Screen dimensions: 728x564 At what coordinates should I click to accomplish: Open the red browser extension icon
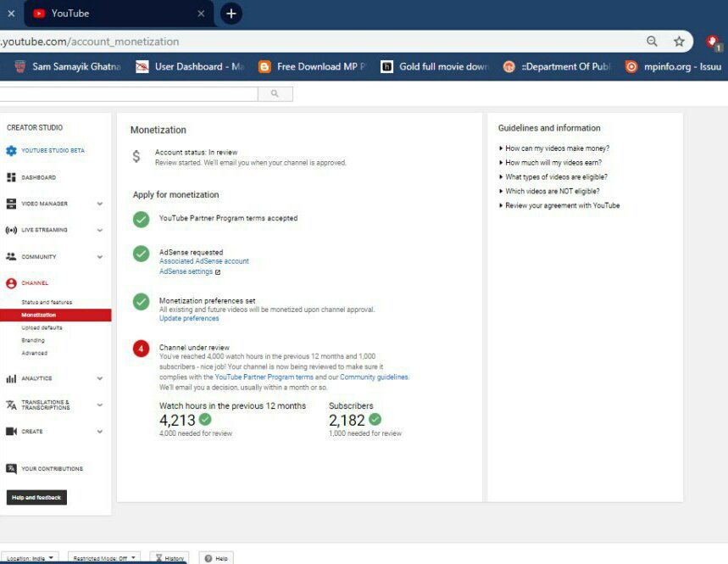point(713,42)
